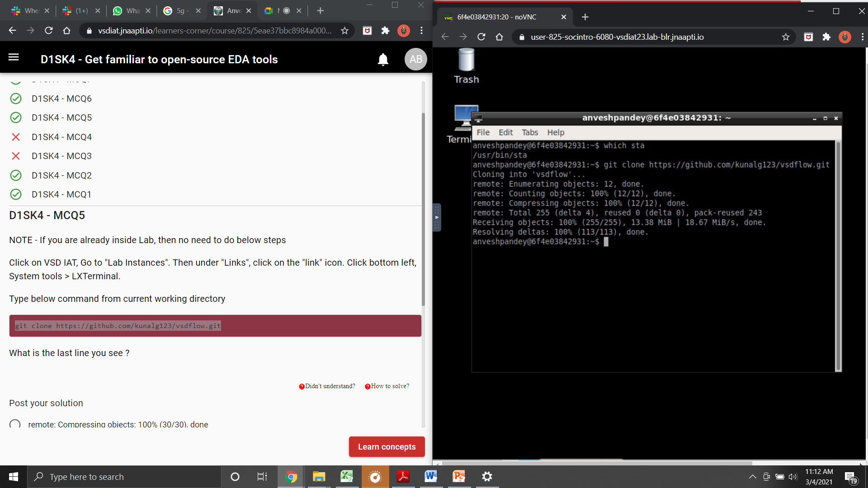868x488 pixels.
Task: Click the terminal window vertical scrollbar
Action: (x=838, y=256)
